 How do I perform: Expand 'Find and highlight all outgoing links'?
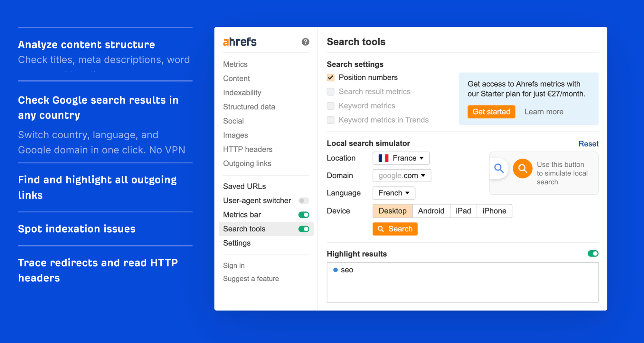pyautogui.click(x=97, y=187)
